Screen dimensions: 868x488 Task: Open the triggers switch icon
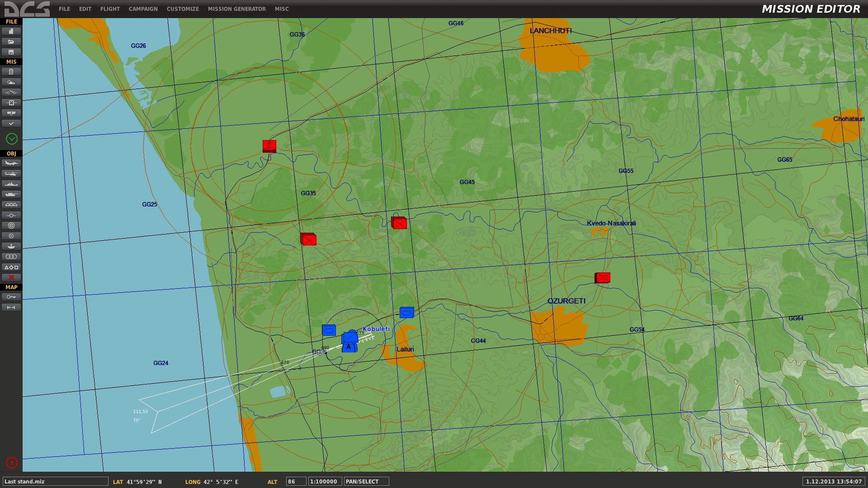11,92
